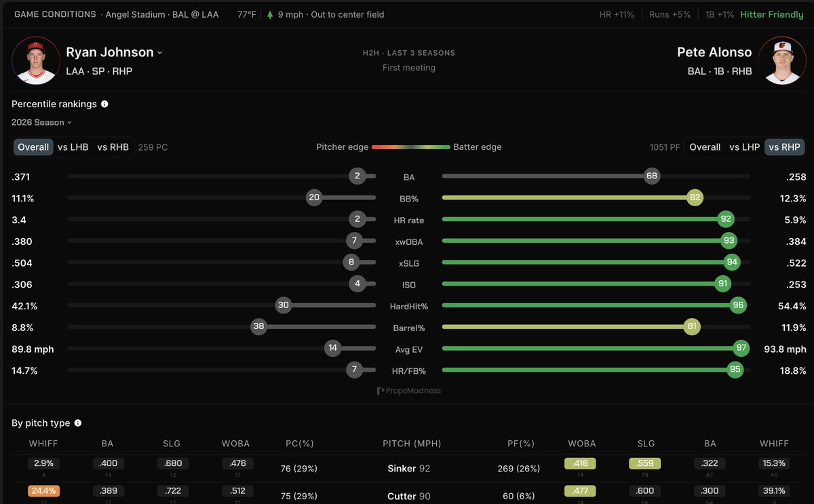Click the First meeting H2H text
This screenshot has width=814, height=504.
408,68
